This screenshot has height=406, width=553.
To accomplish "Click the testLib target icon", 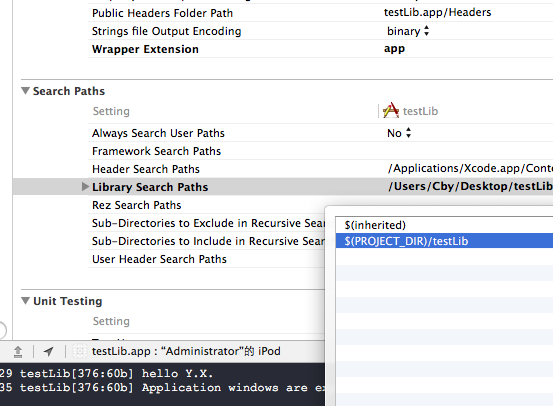I will (x=391, y=111).
